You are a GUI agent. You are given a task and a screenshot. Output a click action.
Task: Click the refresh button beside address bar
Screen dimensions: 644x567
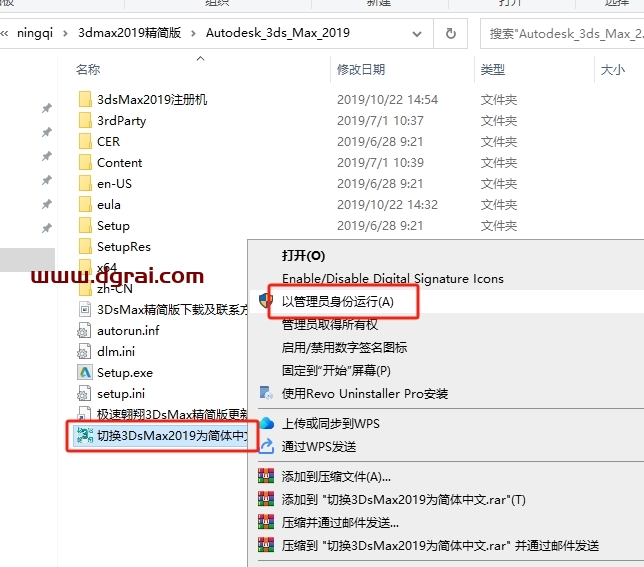[451, 33]
